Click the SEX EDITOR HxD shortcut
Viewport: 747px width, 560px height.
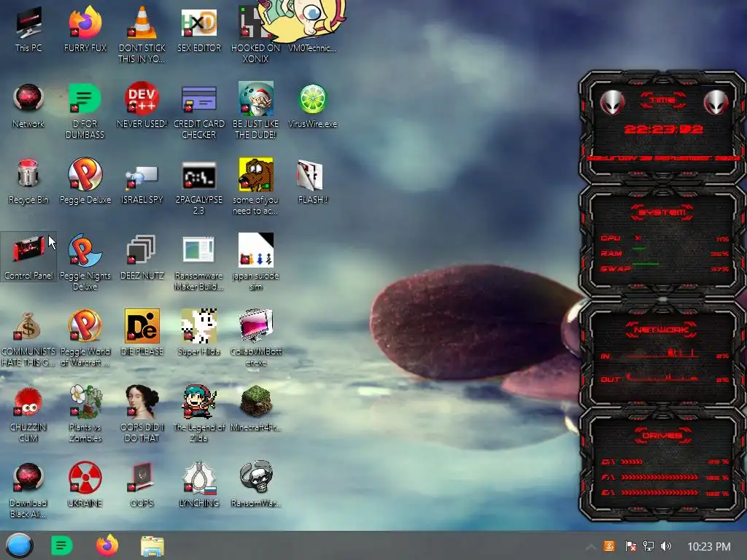tap(198, 29)
